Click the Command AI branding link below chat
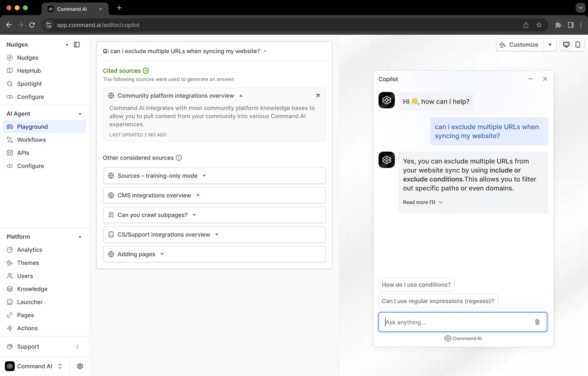The image size is (588, 376). click(463, 338)
